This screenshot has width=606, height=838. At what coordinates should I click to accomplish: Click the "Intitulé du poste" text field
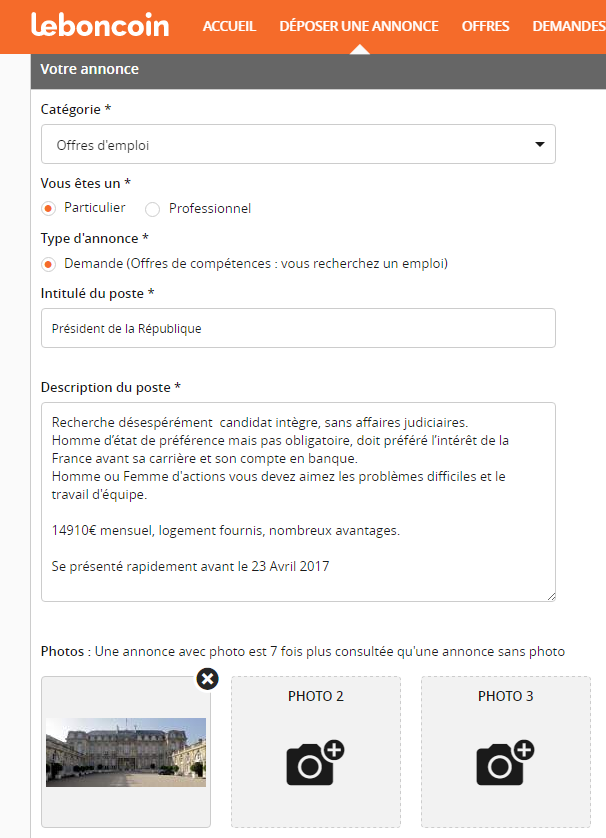tap(298, 328)
